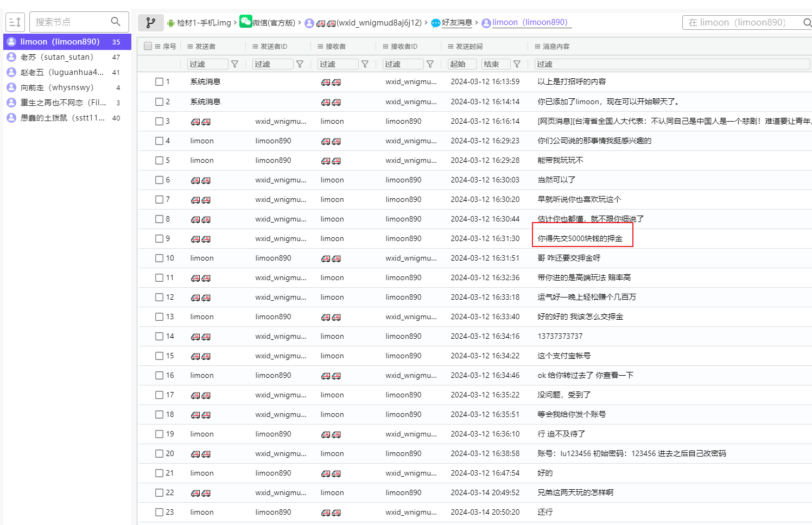Click filter funnel icon in 接收者ID column

430,64
